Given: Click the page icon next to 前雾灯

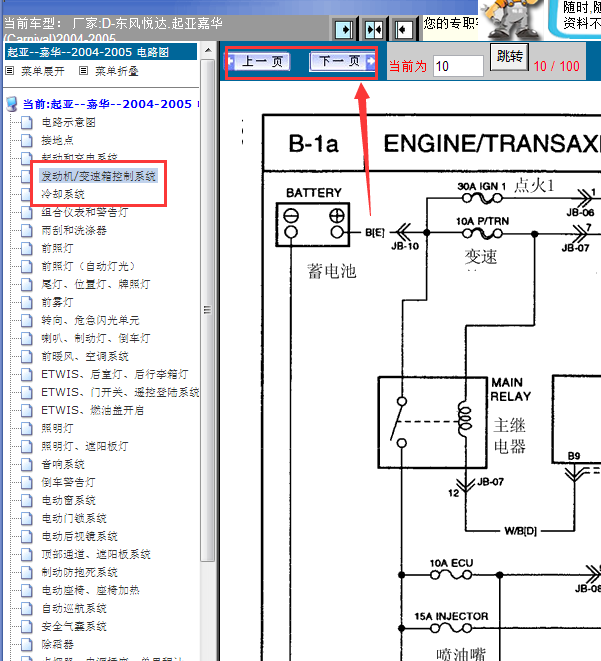Looking at the screenshot, I should click(x=27, y=302).
